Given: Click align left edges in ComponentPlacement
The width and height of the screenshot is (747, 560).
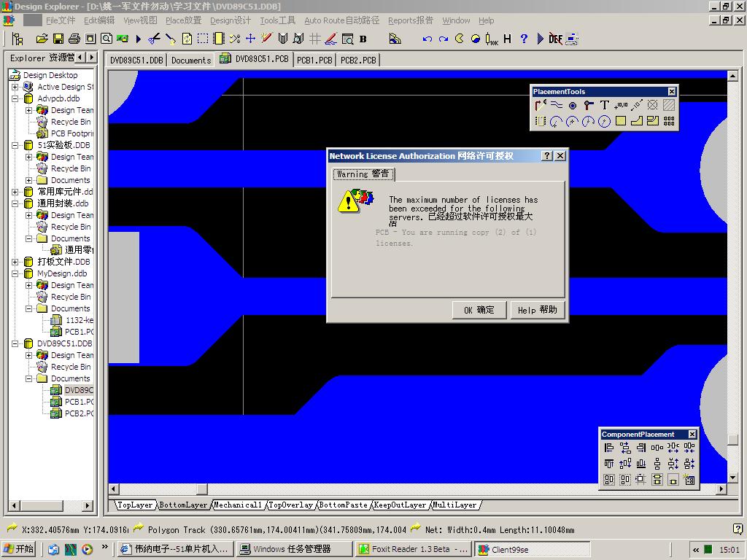Looking at the screenshot, I should [609, 448].
